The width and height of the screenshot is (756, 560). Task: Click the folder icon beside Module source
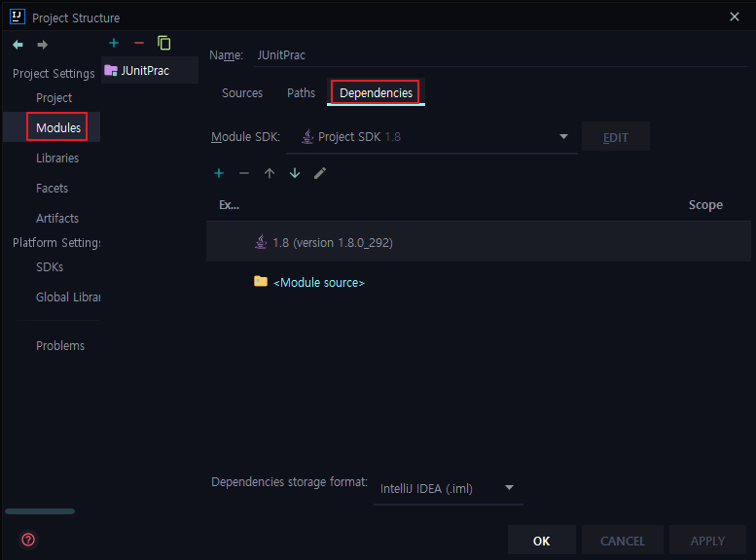pyautogui.click(x=261, y=281)
